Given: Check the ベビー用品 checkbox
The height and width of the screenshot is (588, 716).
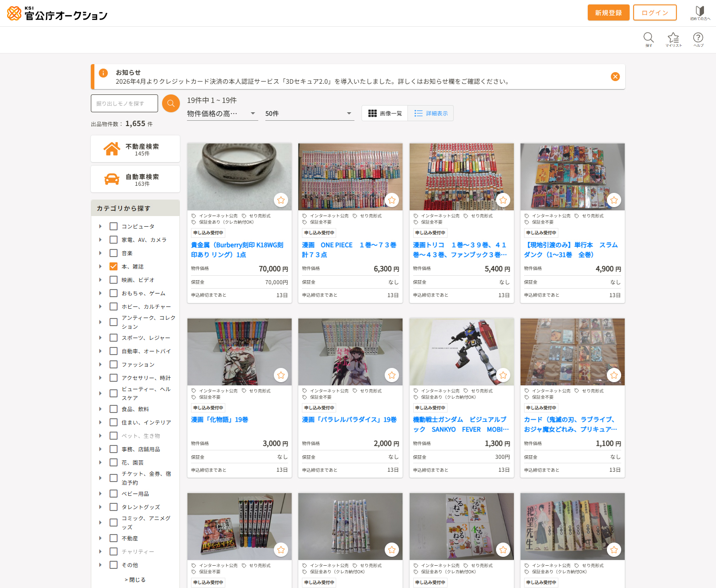Looking at the screenshot, I should tap(114, 494).
